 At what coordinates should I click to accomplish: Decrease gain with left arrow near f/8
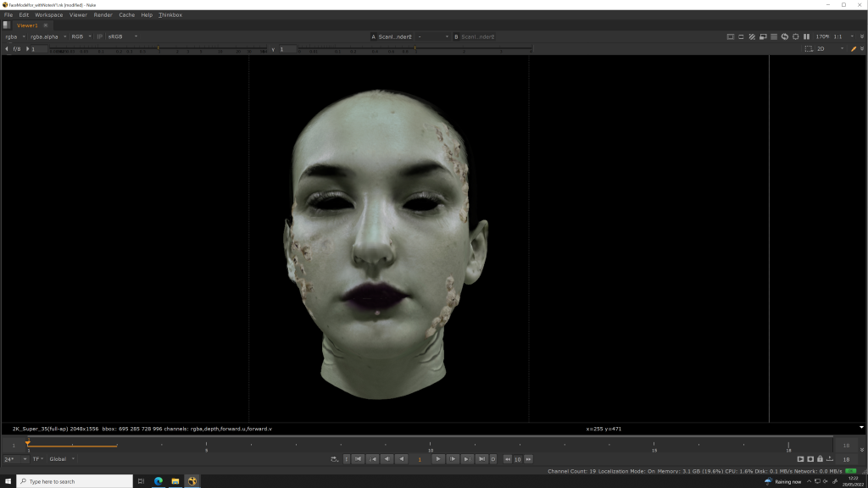click(7, 48)
